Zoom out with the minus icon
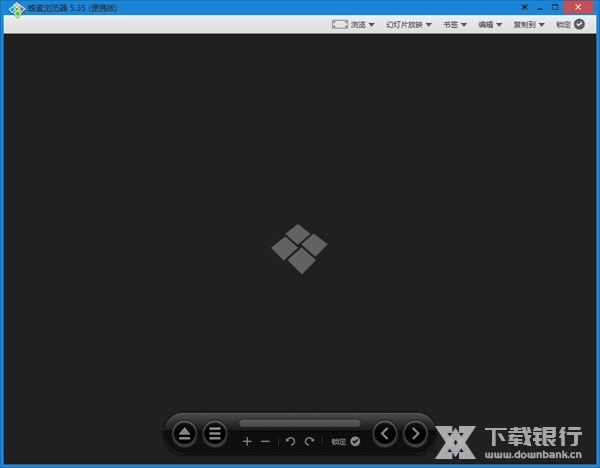The height and width of the screenshot is (468, 600). click(265, 441)
